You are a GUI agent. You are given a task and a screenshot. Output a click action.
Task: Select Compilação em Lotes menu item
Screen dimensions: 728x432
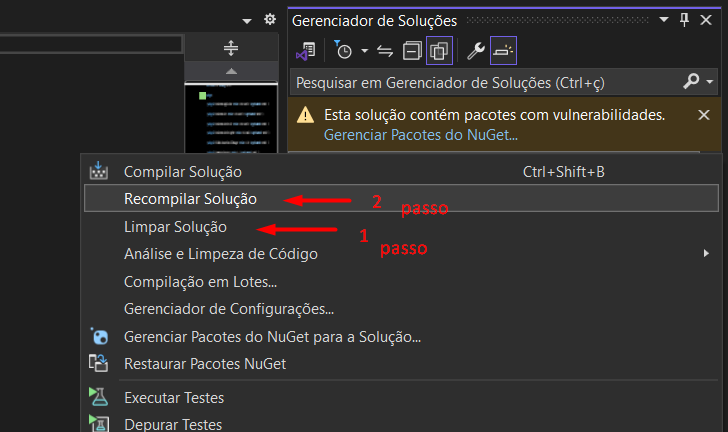(x=402, y=281)
